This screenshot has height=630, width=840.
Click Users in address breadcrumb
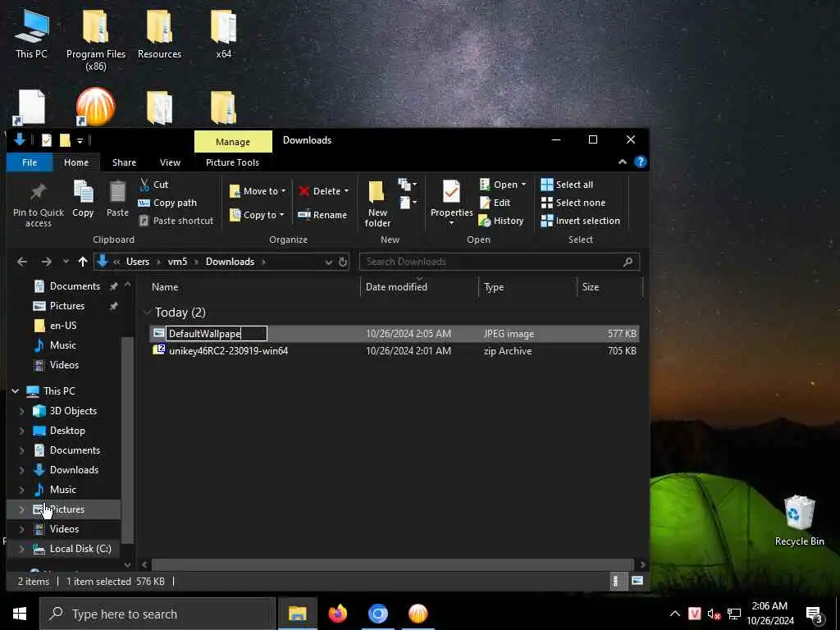(x=138, y=262)
